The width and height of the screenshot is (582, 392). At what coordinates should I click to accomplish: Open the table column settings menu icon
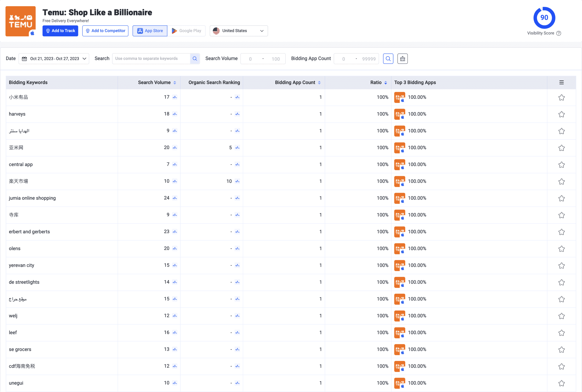click(561, 82)
